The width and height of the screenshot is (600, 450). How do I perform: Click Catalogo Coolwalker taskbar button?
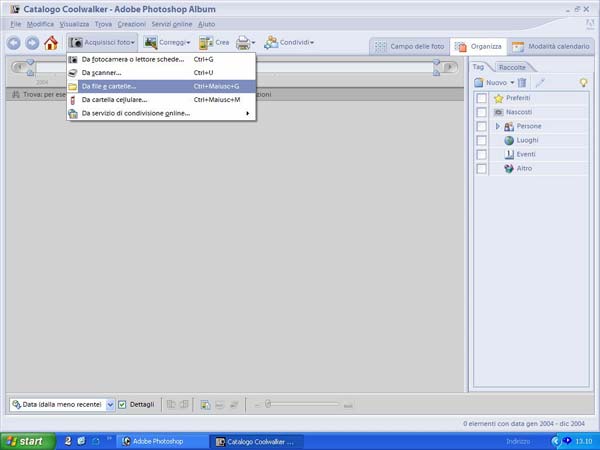tap(258, 442)
